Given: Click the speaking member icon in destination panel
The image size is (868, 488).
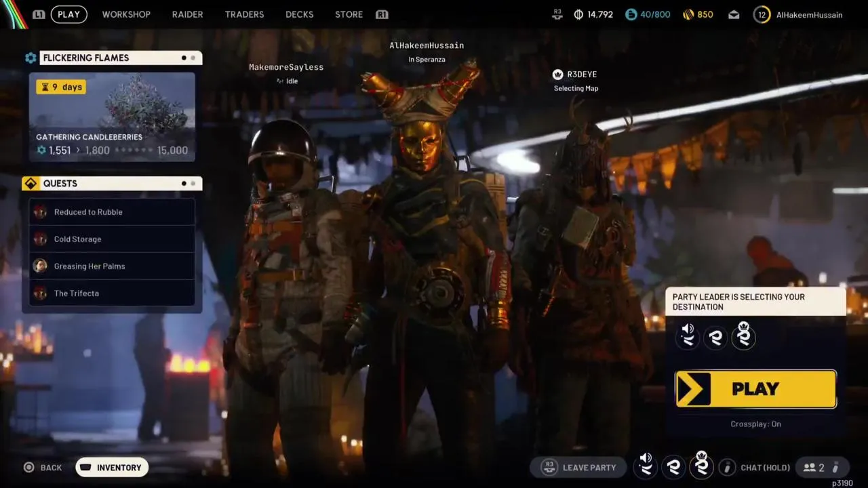Looking at the screenshot, I should (x=688, y=335).
